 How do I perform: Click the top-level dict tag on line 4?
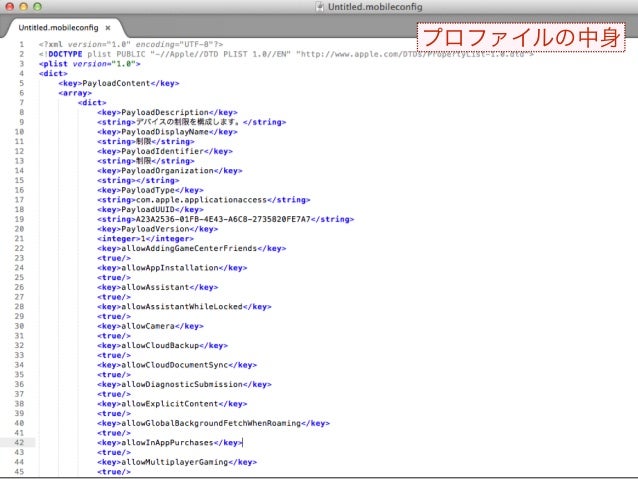(x=53, y=74)
